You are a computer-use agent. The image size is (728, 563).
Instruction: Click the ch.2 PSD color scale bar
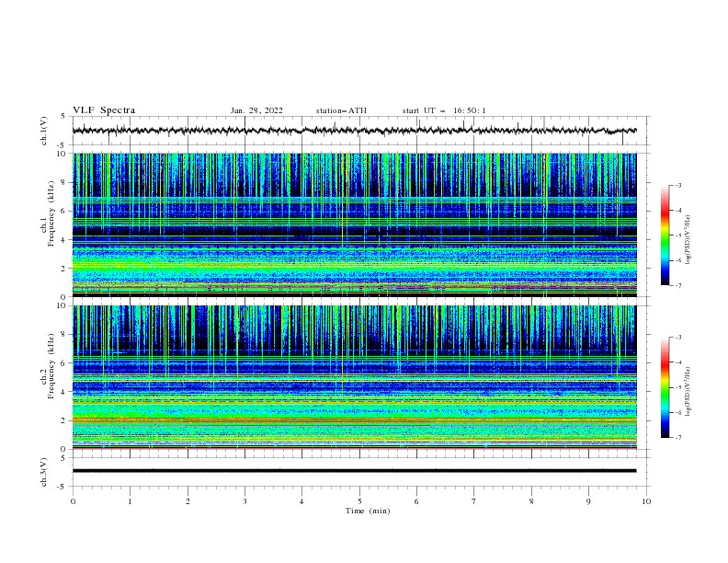coord(665,387)
